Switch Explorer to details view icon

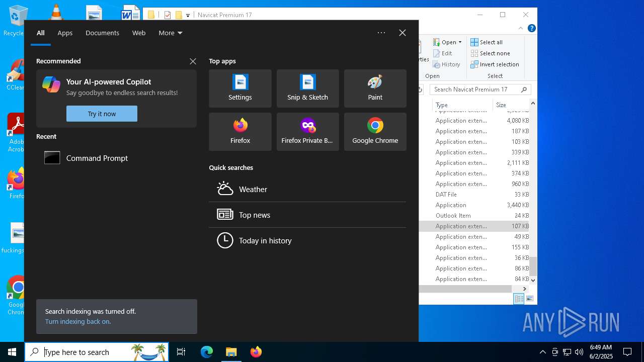(x=519, y=299)
